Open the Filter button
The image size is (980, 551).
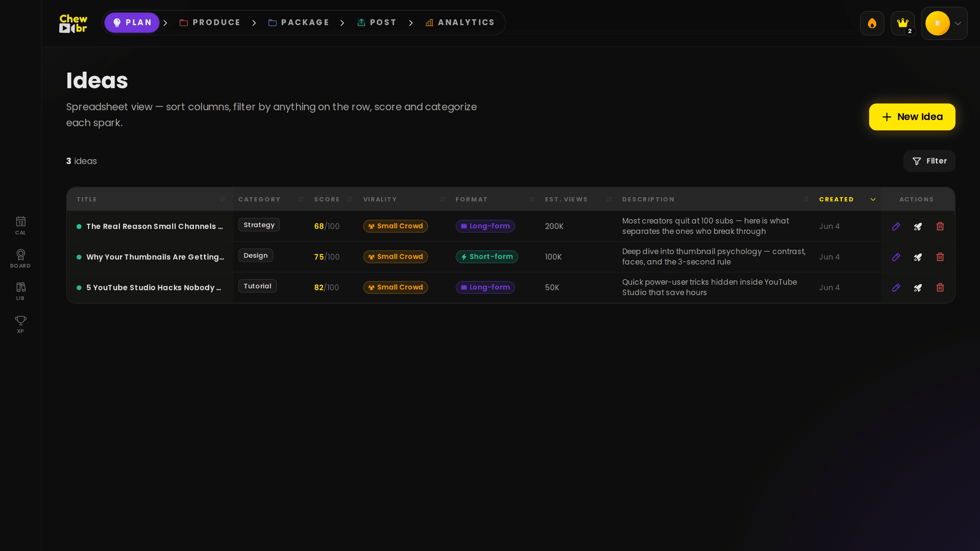pyautogui.click(x=929, y=161)
